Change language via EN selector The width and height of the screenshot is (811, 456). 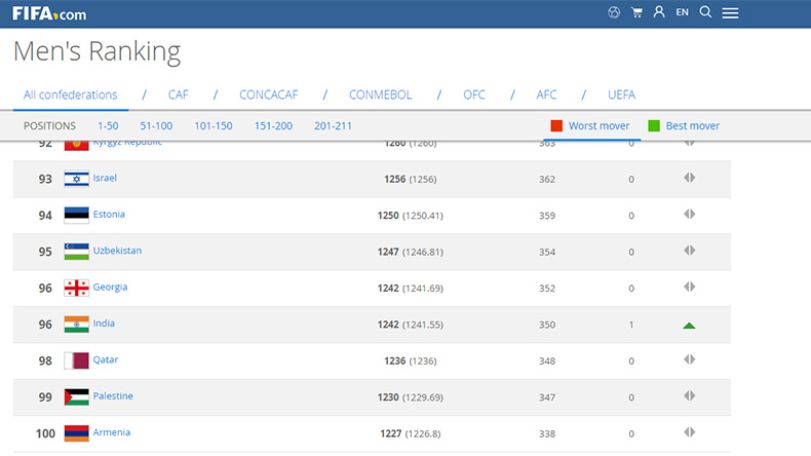pyautogui.click(x=682, y=12)
